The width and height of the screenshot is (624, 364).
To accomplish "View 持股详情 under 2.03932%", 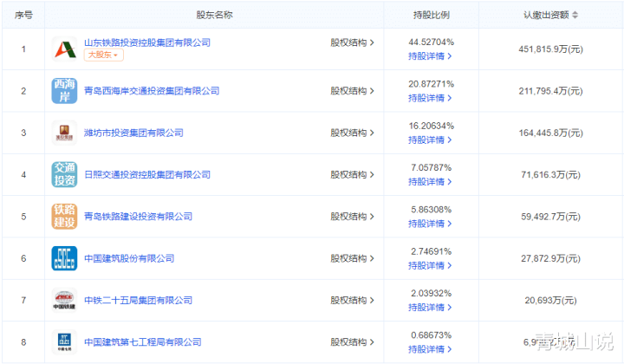I will pos(430,308).
